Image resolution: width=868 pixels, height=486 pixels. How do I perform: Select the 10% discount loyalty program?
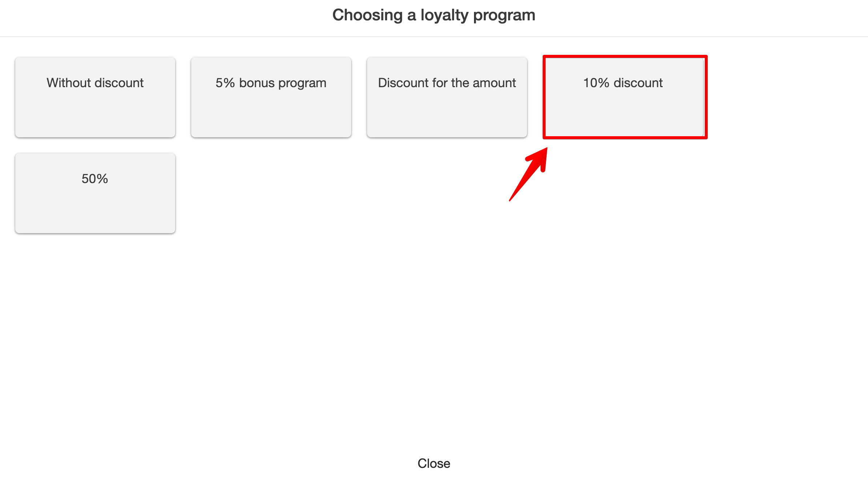624,97
